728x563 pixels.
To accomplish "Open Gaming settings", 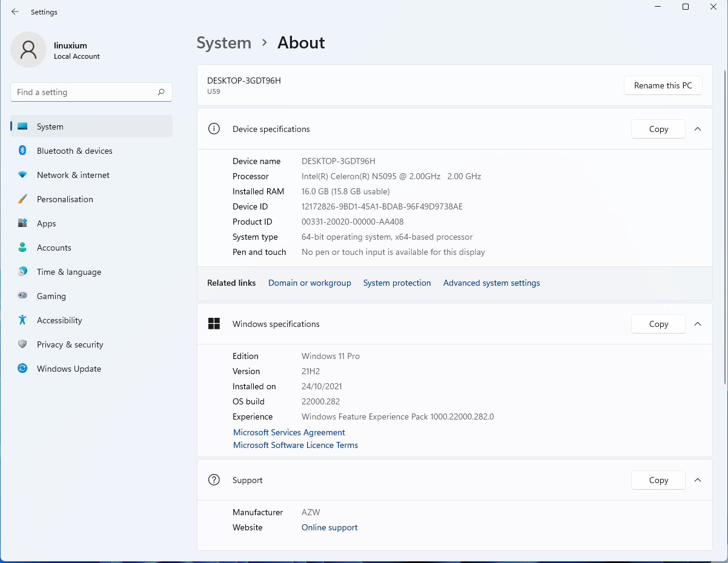I will point(91,296).
